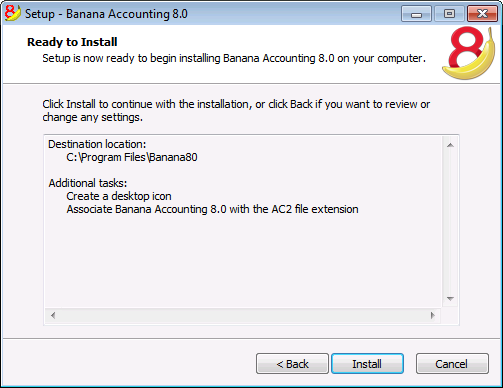503x388 pixels.
Task: Click the Banana 8 title bar icon
Action: click(13, 13)
